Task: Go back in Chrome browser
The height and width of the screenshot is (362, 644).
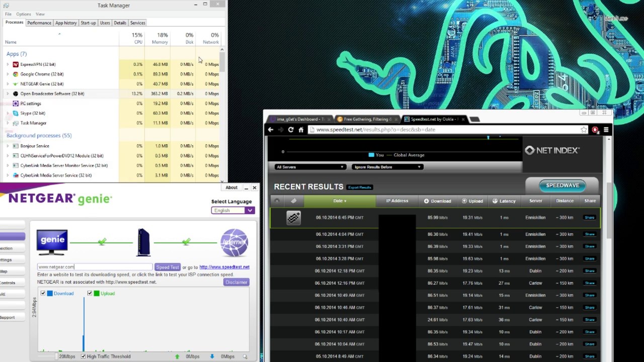Action: (x=271, y=130)
